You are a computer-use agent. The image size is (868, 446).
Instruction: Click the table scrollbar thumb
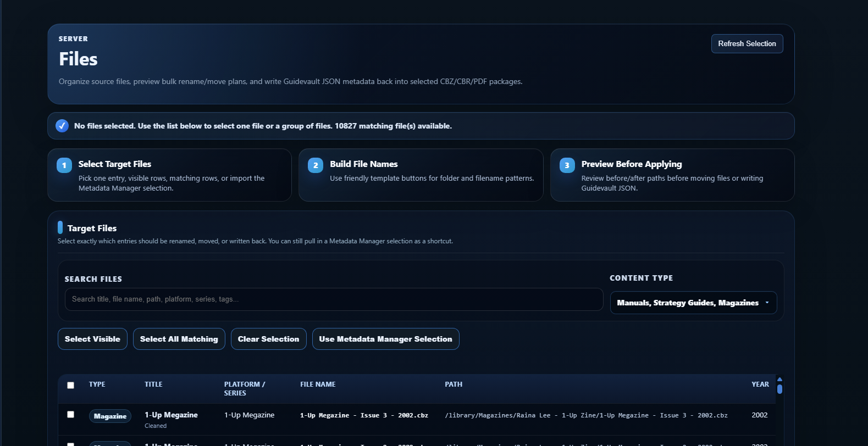[779, 389]
